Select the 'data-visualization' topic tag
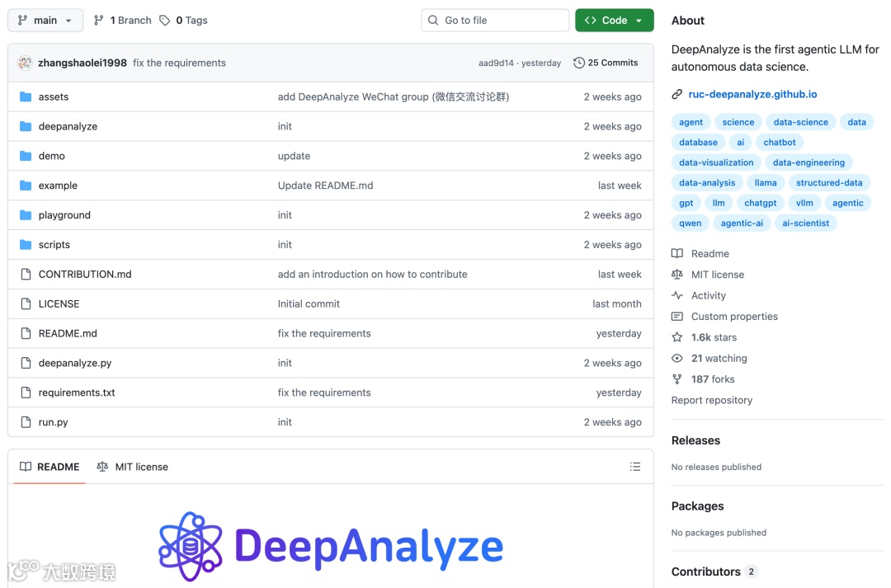This screenshot has height=588, width=891. click(x=716, y=162)
